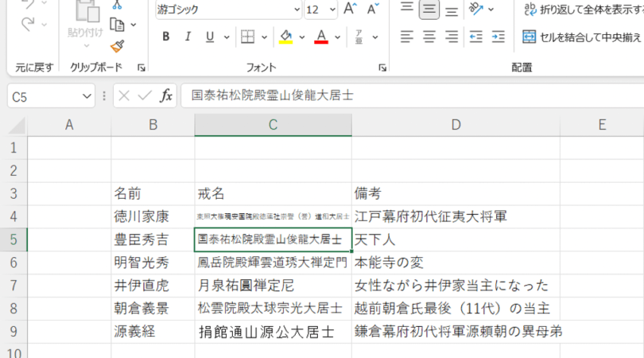Decrease font size with smaller A icon
Image resolution: width=644 pixels, height=358 pixels.
373,9
